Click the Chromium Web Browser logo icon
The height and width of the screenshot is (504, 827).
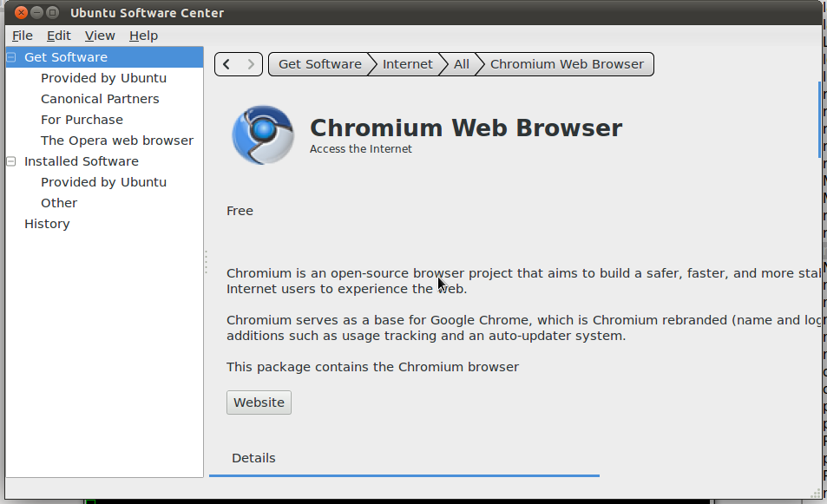click(263, 135)
